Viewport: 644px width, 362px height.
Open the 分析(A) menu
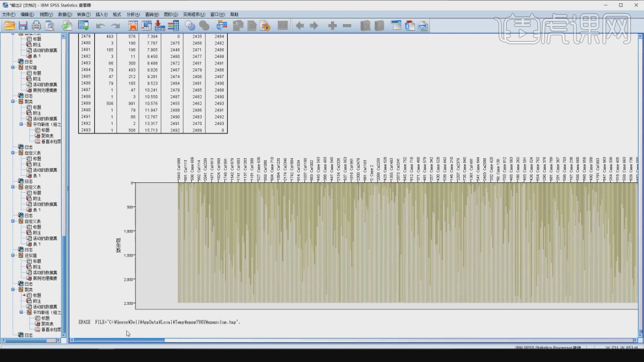(x=132, y=14)
